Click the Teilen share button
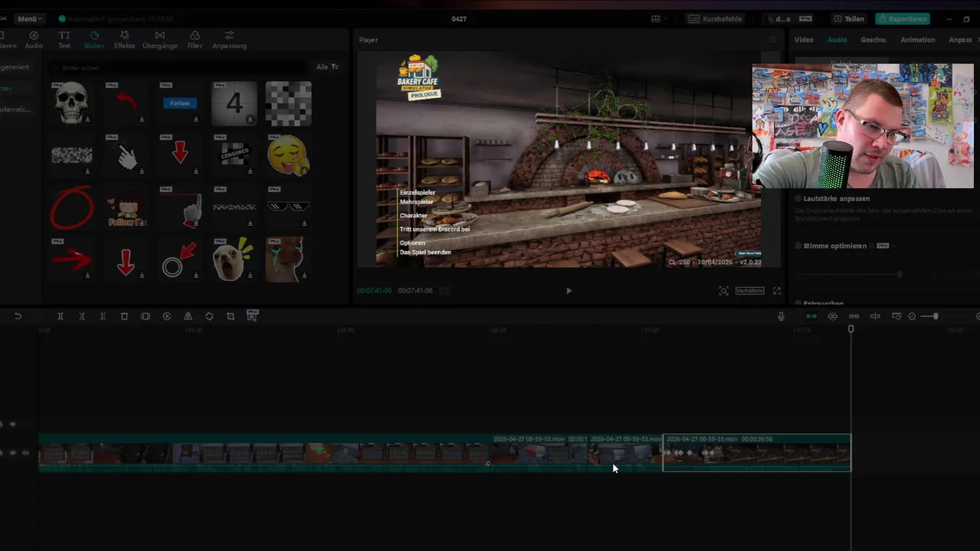Screen dimensions: 980x551 point(849,19)
